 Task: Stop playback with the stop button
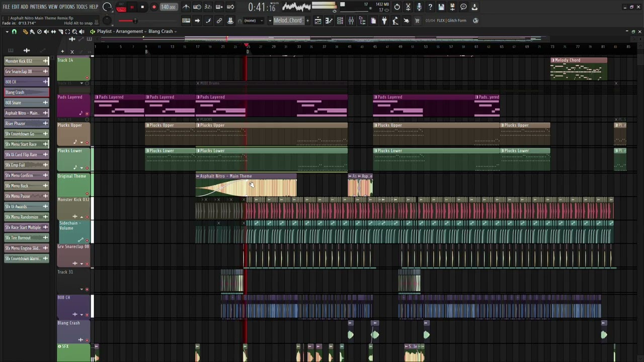[142, 7]
